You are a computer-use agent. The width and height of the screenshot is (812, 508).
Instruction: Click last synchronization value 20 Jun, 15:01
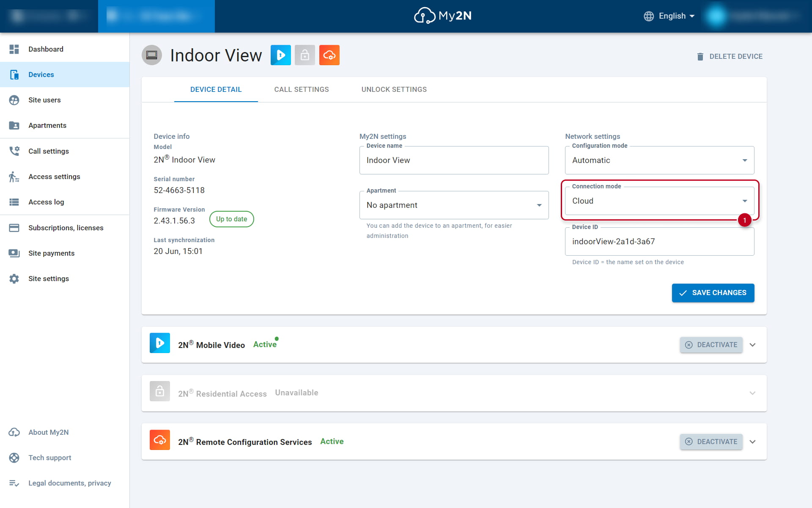[x=178, y=251]
